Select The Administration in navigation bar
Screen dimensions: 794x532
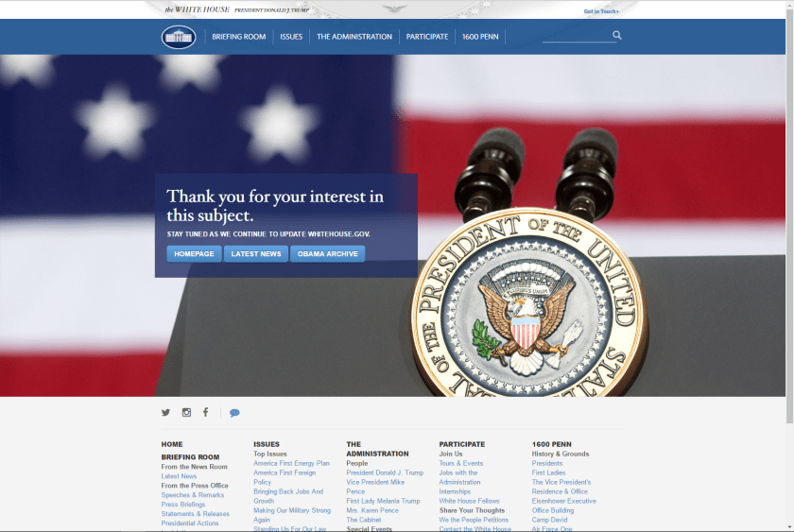[354, 37]
